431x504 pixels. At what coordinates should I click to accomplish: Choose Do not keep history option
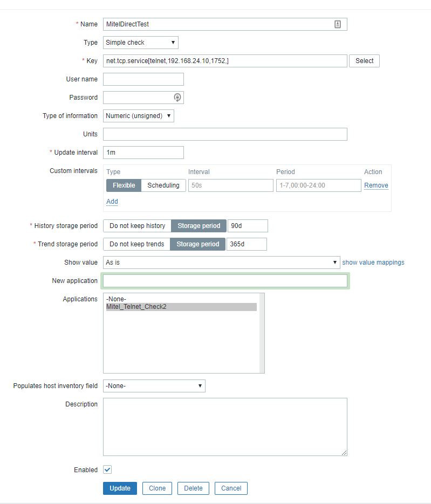tap(138, 226)
